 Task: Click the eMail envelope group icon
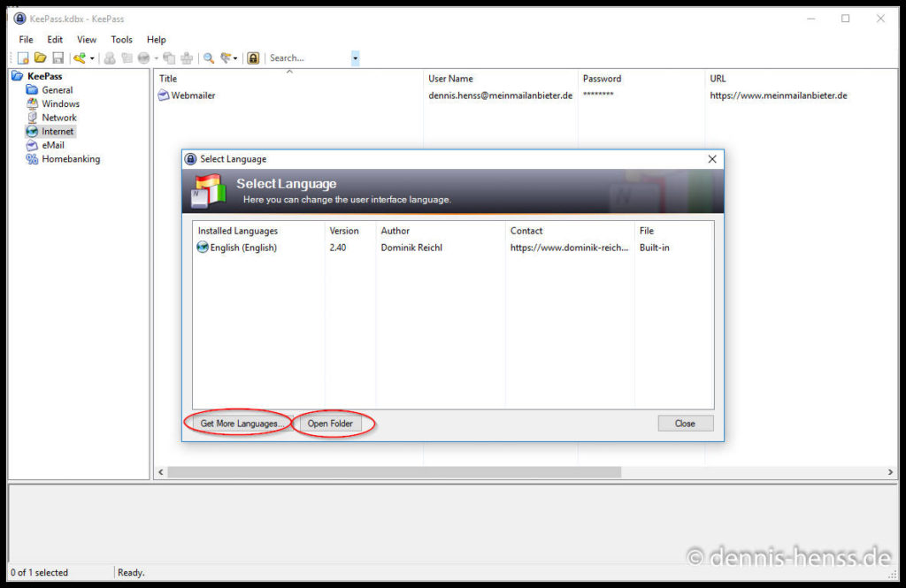(32, 146)
